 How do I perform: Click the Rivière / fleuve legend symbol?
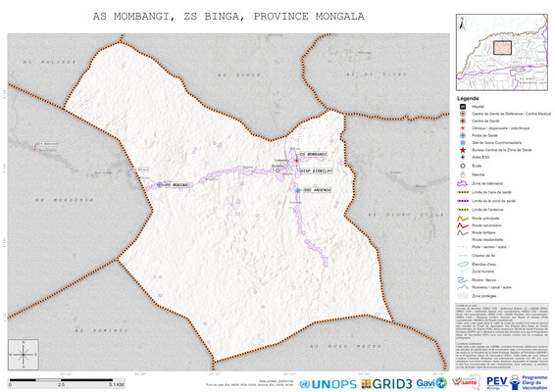pos(462,280)
